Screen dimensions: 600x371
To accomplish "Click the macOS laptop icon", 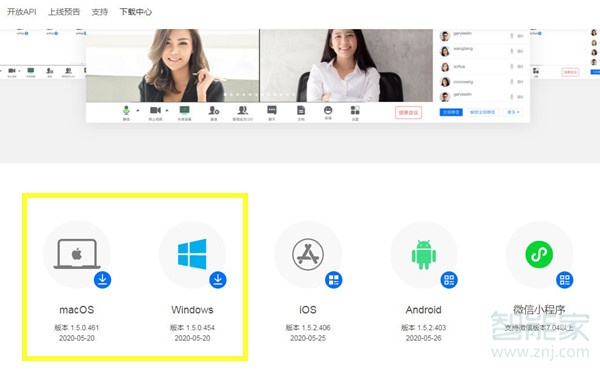I will (77, 254).
